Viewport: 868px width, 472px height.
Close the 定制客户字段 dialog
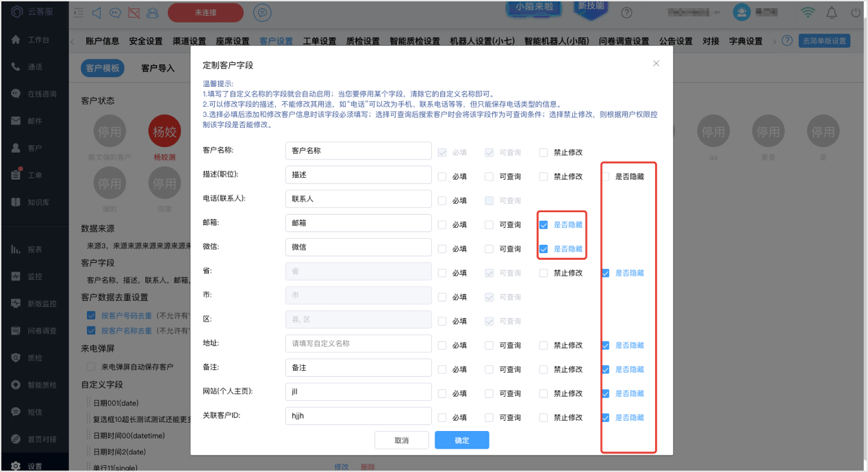click(656, 64)
